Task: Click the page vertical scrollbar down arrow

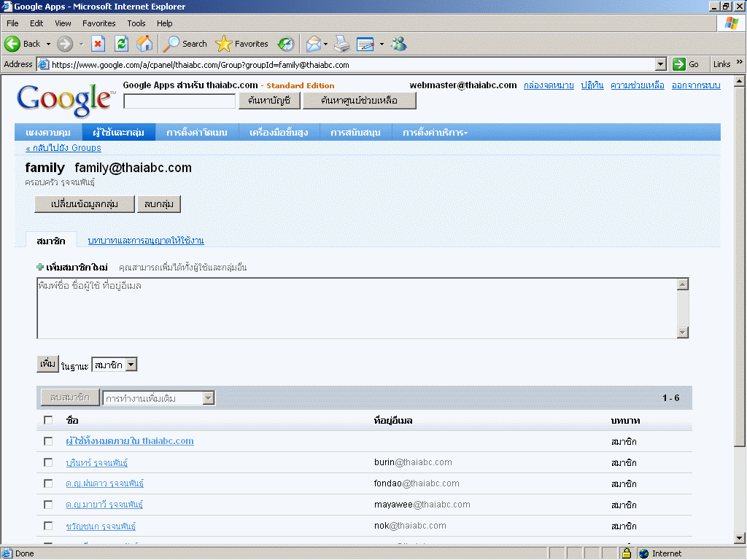Action: tap(739, 538)
